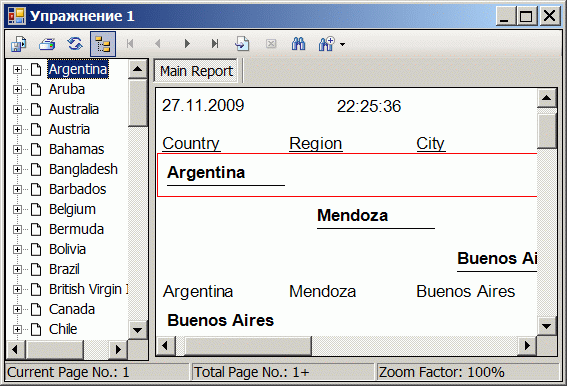Viewport: 567px width, 386px height.
Task: Expand the Bangladesh tree node
Action: pos(17,169)
